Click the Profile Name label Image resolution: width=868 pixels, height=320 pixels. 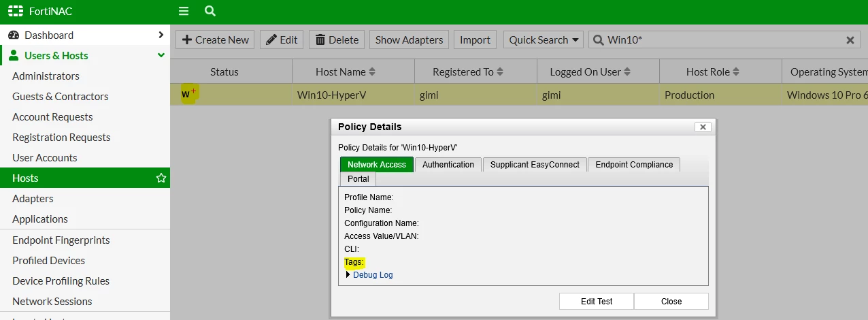point(369,197)
